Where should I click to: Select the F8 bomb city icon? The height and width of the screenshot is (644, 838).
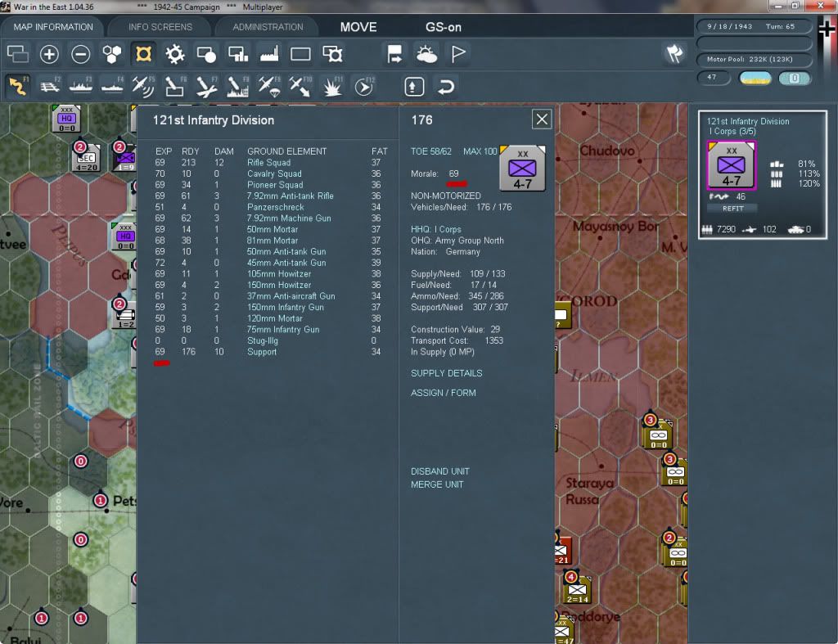tap(238, 87)
